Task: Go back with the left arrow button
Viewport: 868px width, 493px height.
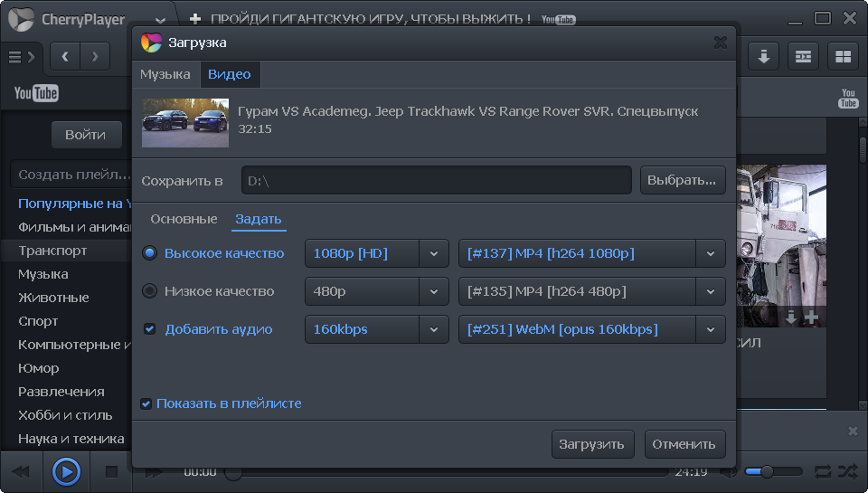Action: point(65,56)
